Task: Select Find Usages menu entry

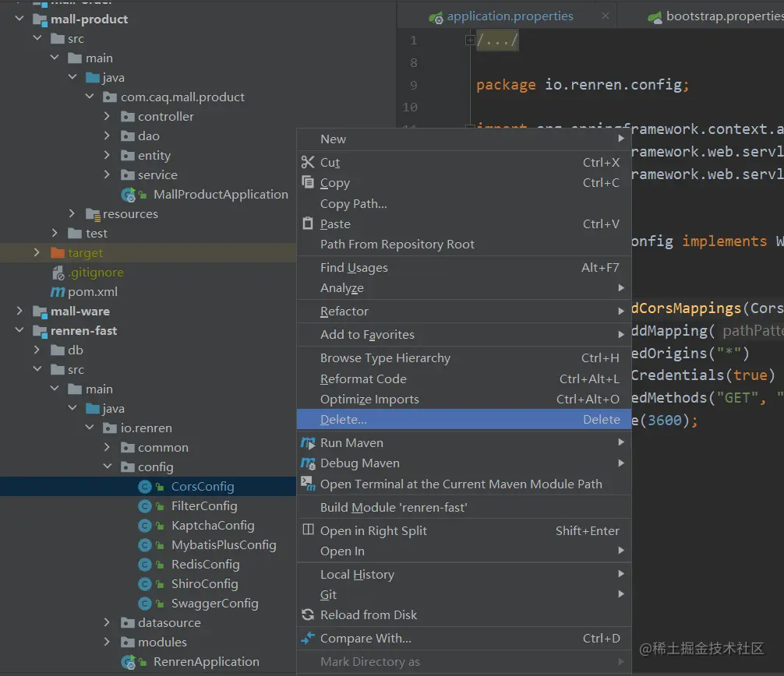Action: point(464,267)
